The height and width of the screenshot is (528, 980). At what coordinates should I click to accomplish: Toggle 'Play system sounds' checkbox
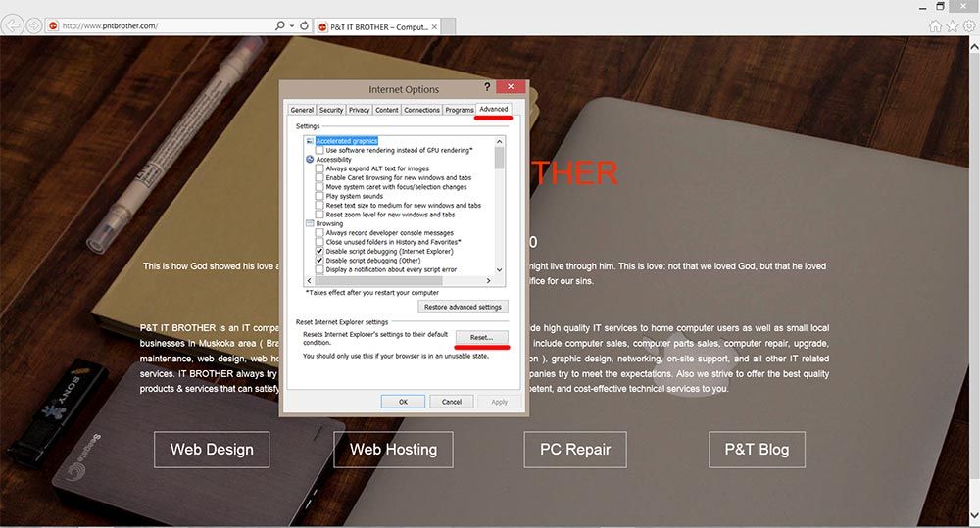click(319, 196)
